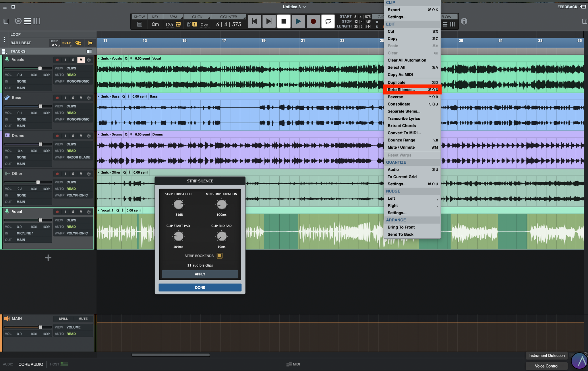Click DONE in Strip Silence dialog
Screen dimensions: 588x371
click(x=200, y=288)
